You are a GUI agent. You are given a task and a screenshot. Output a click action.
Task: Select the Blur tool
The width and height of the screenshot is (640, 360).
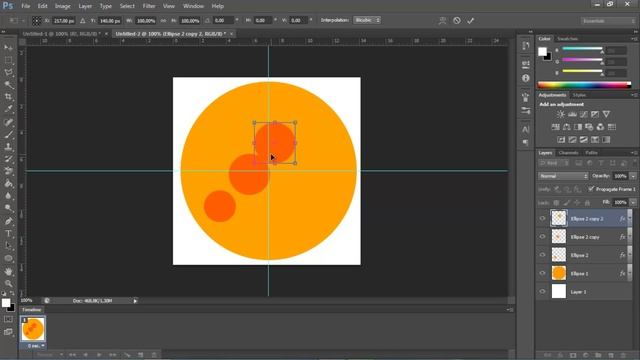click(8, 196)
